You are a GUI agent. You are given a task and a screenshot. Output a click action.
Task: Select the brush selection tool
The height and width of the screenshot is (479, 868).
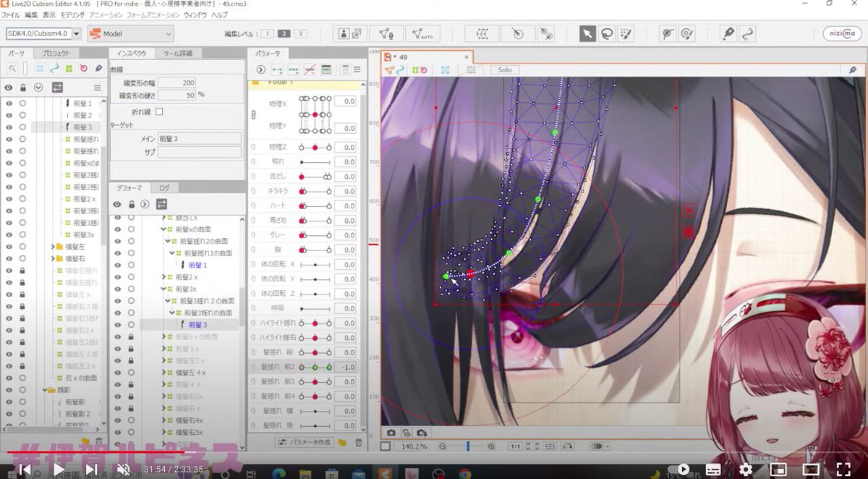tap(625, 33)
